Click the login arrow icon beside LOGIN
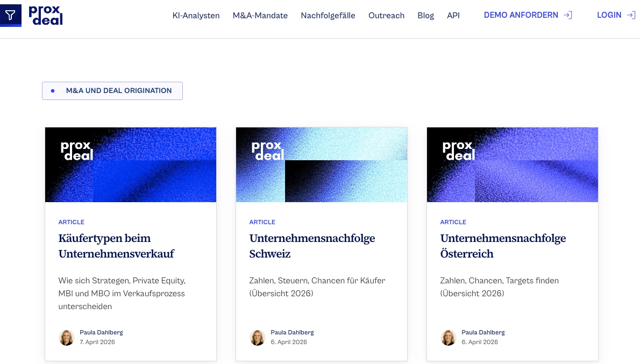 pos(631,15)
